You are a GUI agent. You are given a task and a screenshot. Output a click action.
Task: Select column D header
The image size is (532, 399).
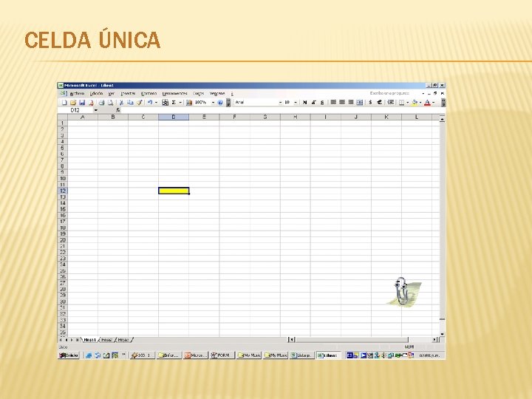(174, 117)
